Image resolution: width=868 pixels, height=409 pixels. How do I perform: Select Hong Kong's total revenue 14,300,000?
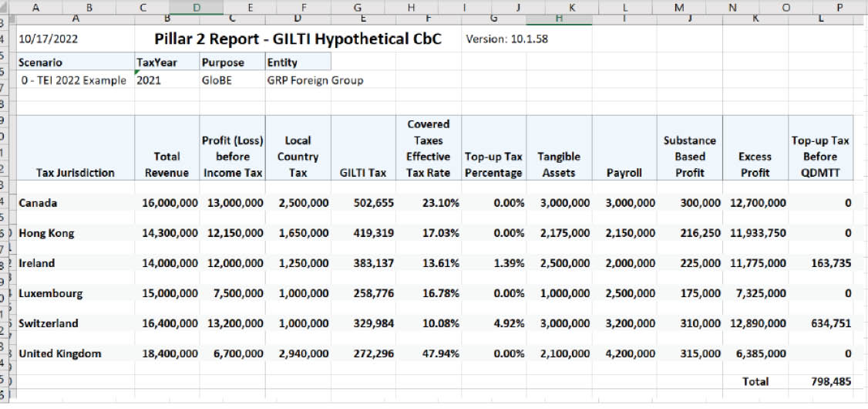coord(167,233)
